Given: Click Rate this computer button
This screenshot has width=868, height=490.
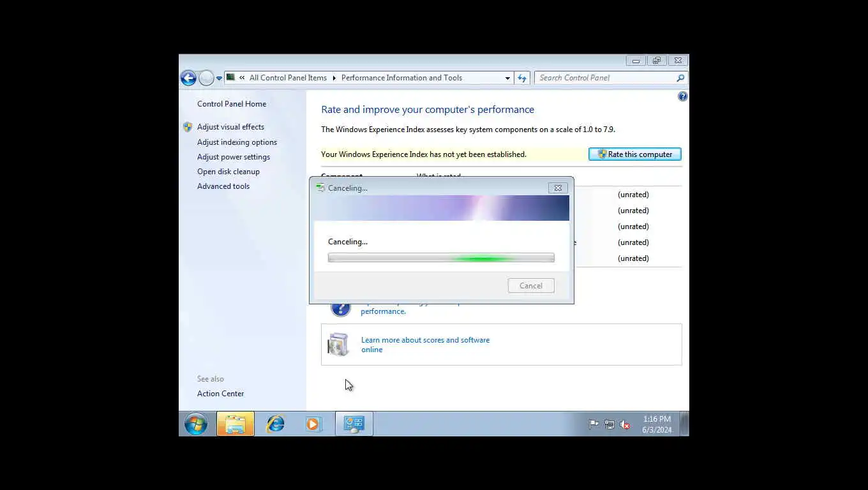Looking at the screenshot, I should tap(635, 154).
